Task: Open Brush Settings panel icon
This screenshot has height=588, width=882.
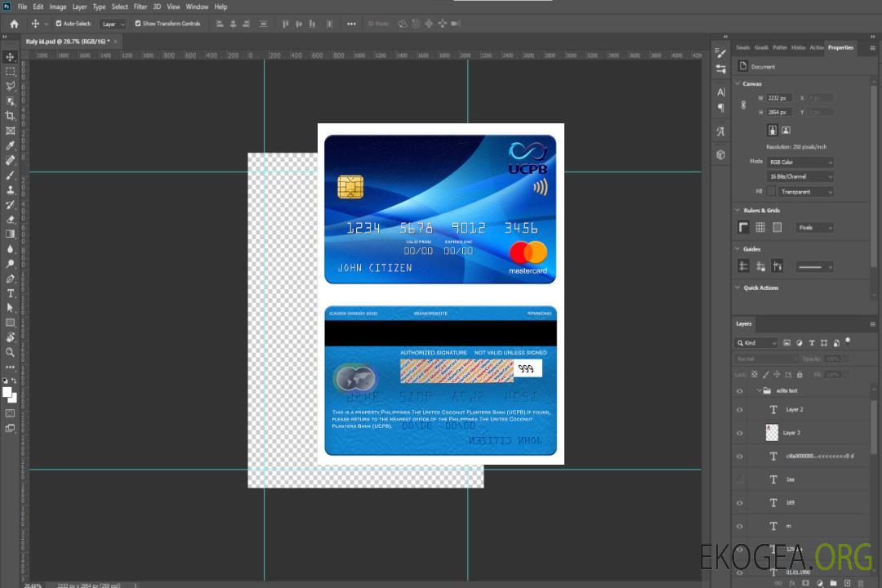Action: pyautogui.click(x=721, y=53)
